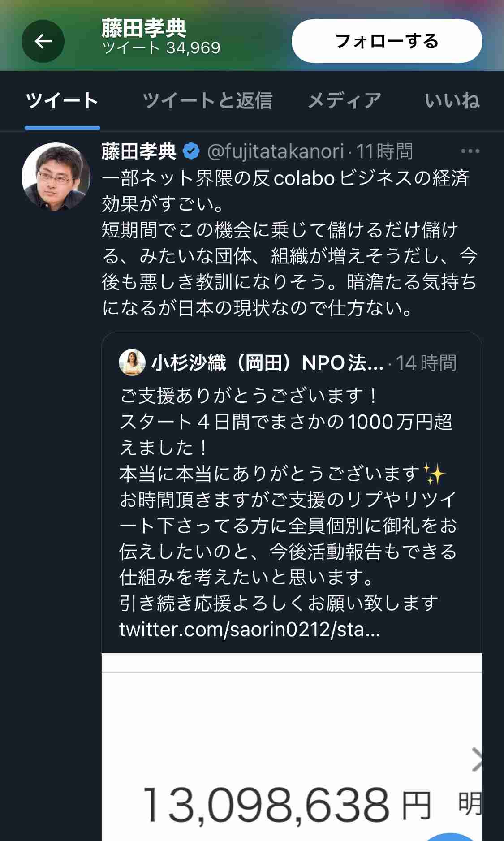504x841 pixels.
Task: Click the right chevron in the embedded image
Action: point(477,759)
